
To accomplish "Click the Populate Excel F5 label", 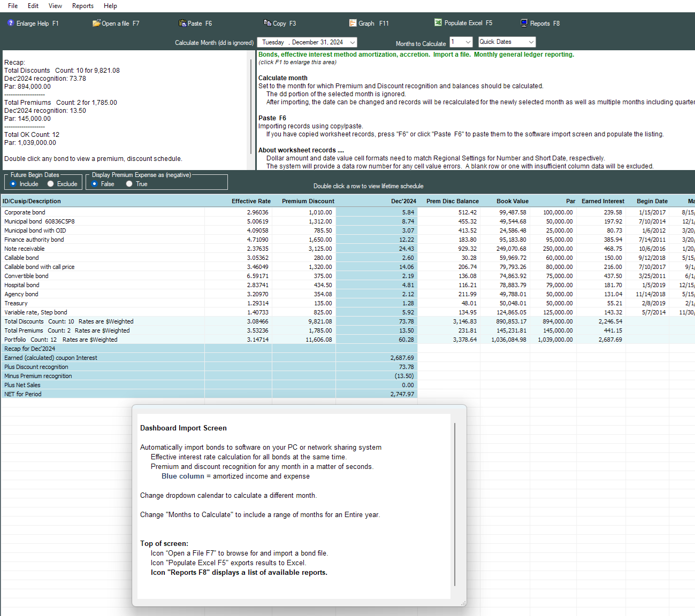I will [x=468, y=23].
